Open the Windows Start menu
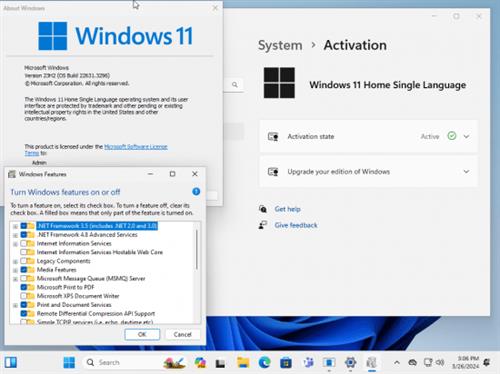This screenshot has height=374, width=500. click(x=69, y=362)
